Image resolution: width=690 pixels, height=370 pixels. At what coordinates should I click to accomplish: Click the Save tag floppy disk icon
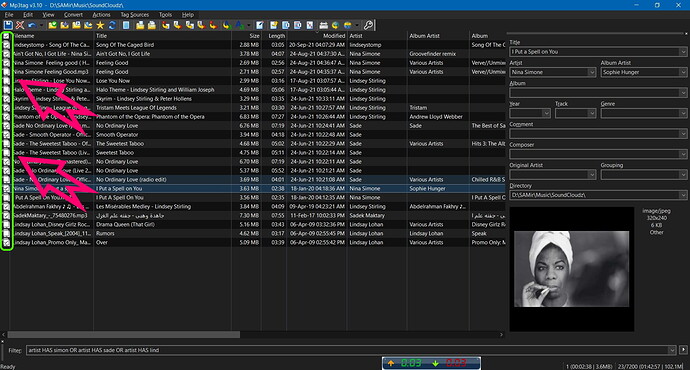click(8, 25)
